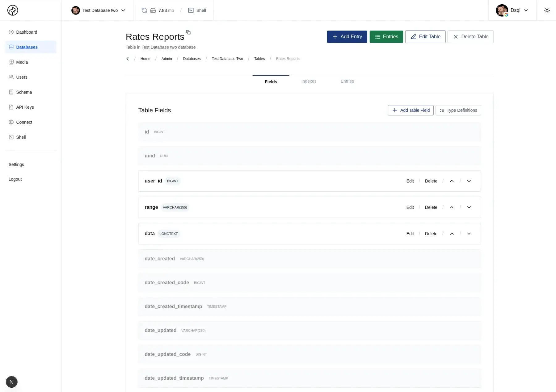556x392 pixels.
Task: Click the app logo in top-left corner
Action: [13, 10]
